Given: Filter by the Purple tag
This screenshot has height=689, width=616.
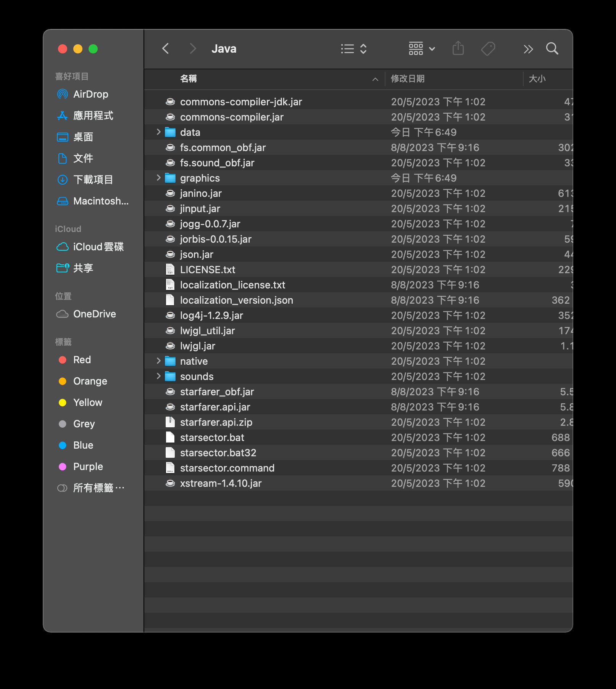Looking at the screenshot, I should pos(88,467).
